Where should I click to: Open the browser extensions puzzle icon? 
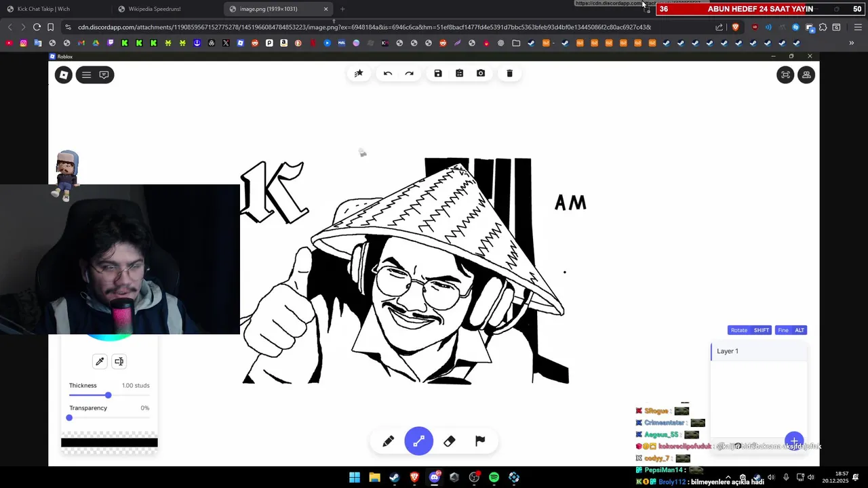click(823, 27)
